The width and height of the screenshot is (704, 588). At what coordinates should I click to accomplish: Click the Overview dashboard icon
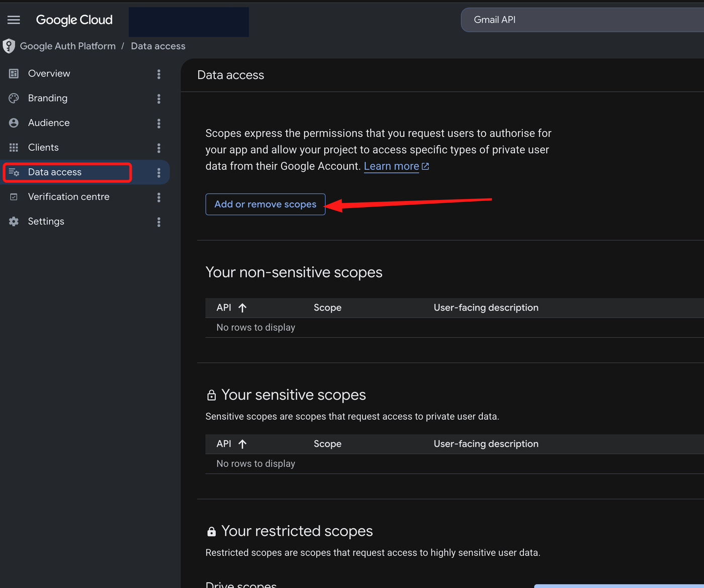(14, 73)
